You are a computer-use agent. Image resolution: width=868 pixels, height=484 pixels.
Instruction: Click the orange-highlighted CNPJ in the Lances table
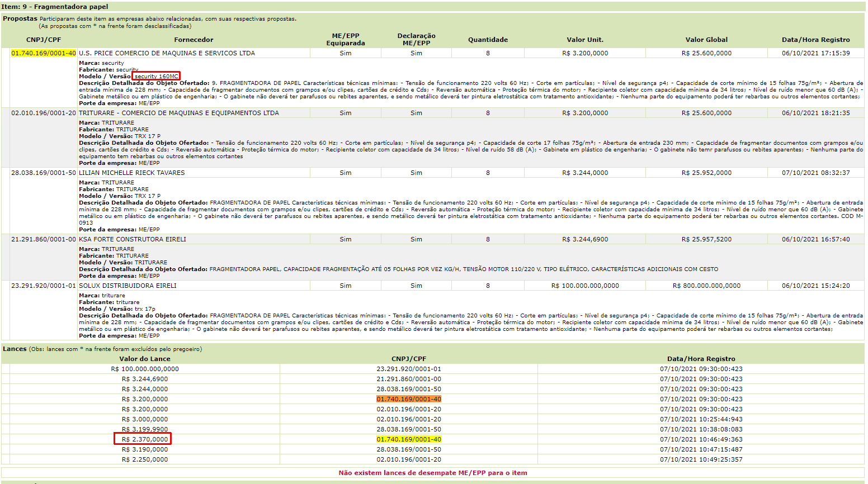408,399
